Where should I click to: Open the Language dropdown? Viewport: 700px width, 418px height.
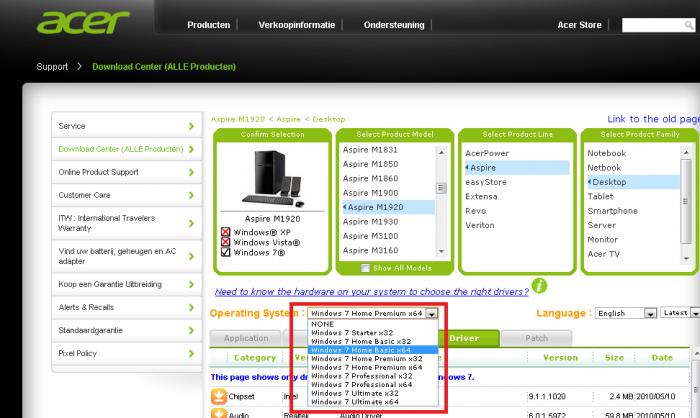626,313
